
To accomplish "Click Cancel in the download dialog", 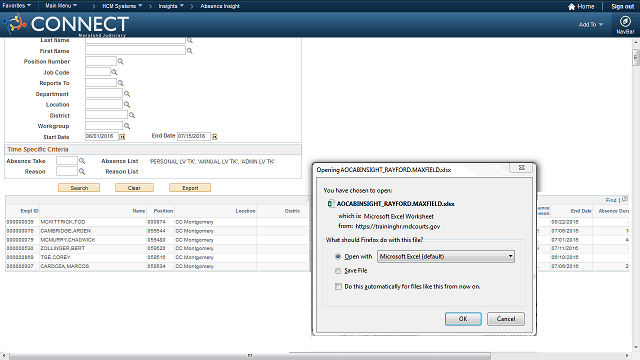I will click(x=506, y=319).
